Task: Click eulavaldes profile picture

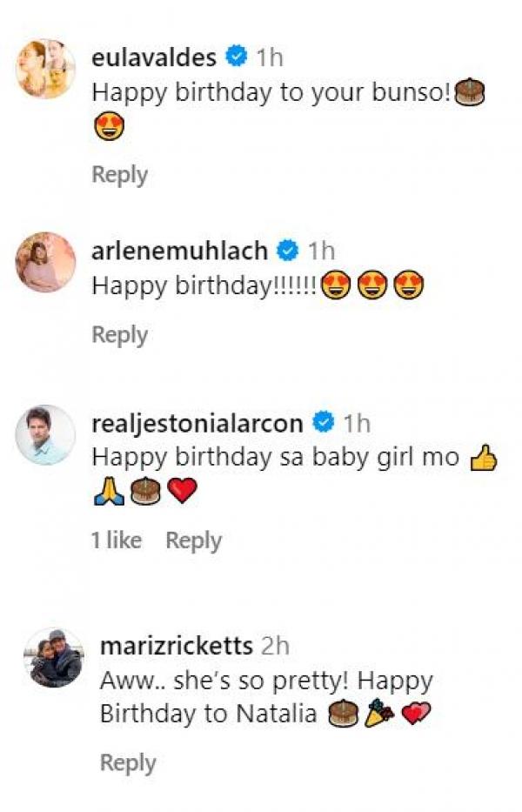Action: (46, 69)
